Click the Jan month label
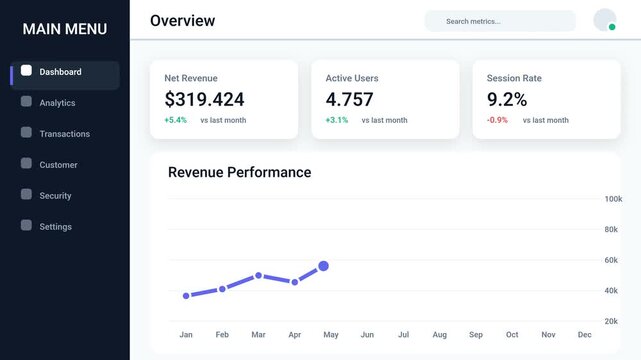 point(186,335)
